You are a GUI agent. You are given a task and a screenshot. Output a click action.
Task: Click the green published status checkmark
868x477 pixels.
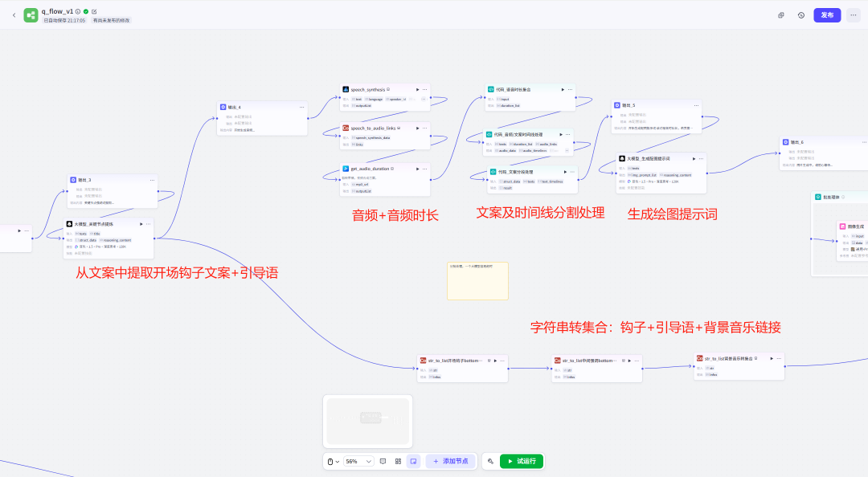(86, 11)
